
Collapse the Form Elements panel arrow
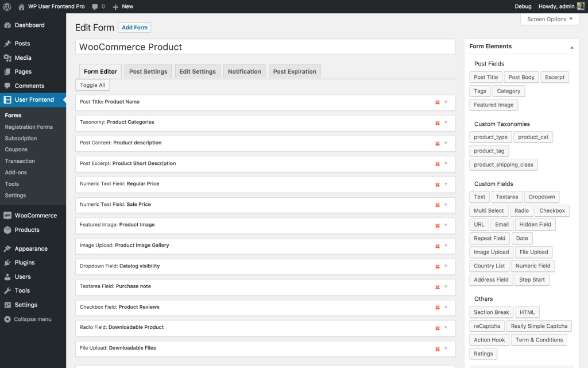click(572, 47)
